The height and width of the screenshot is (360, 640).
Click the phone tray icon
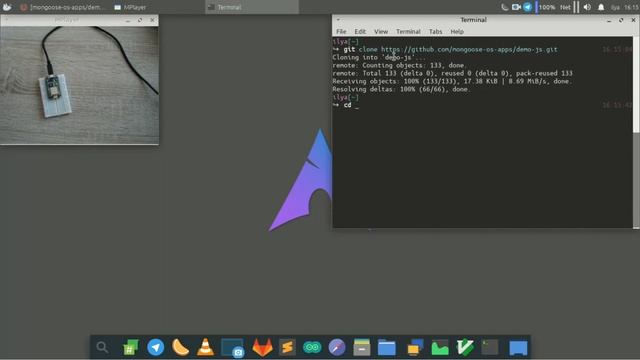(504, 7)
